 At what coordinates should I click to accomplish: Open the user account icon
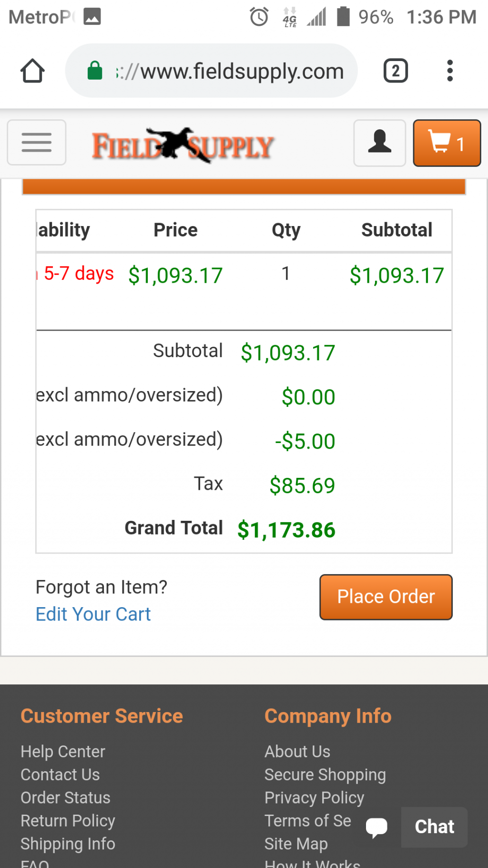(379, 143)
